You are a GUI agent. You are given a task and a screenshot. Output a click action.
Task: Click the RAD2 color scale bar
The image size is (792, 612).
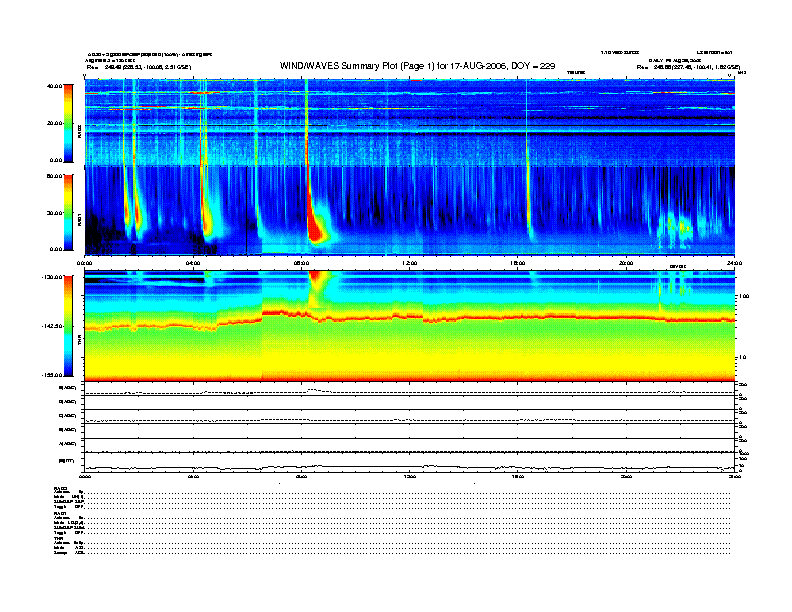pos(68,123)
